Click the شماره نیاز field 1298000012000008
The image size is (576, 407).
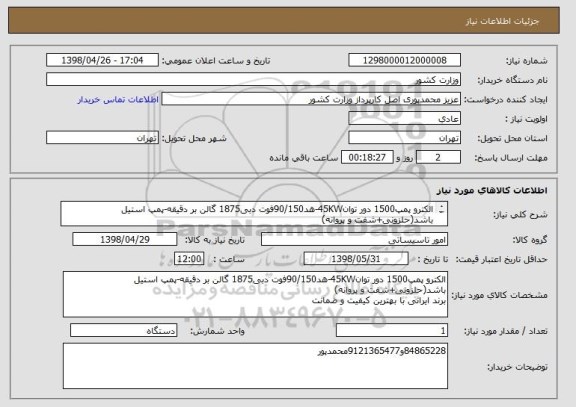[x=404, y=60]
